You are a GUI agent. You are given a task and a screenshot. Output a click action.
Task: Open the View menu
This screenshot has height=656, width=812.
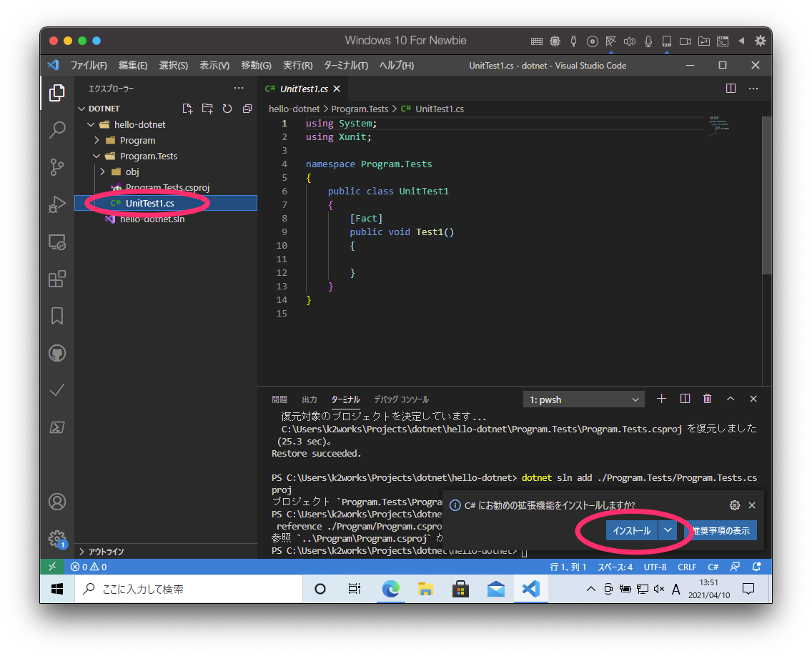215,66
